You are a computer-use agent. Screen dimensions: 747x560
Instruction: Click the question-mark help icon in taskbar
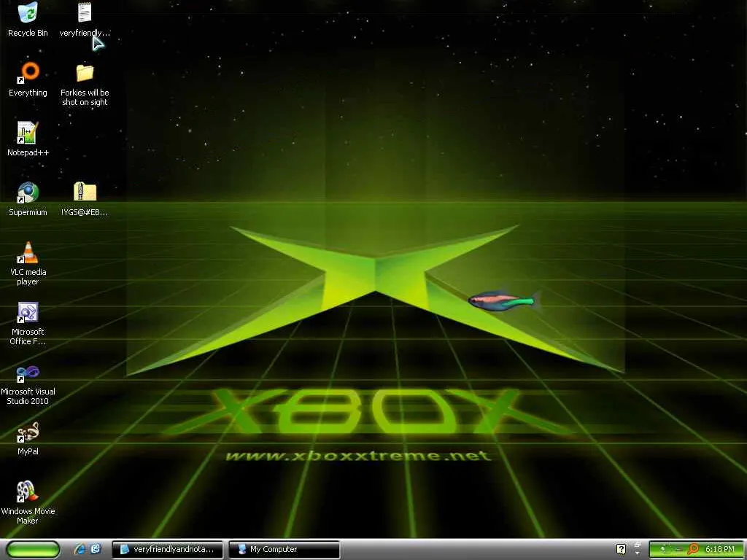tap(622, 550)
